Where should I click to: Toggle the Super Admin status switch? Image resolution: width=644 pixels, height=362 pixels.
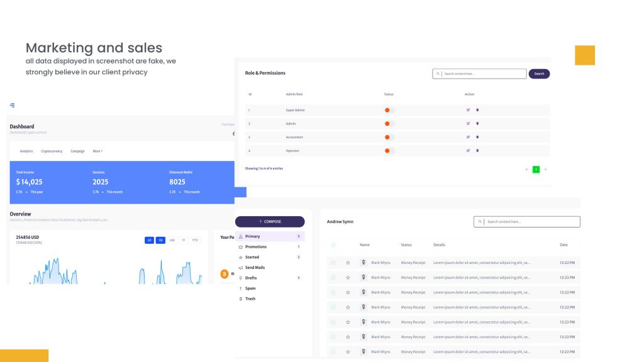tap(389, 110)
